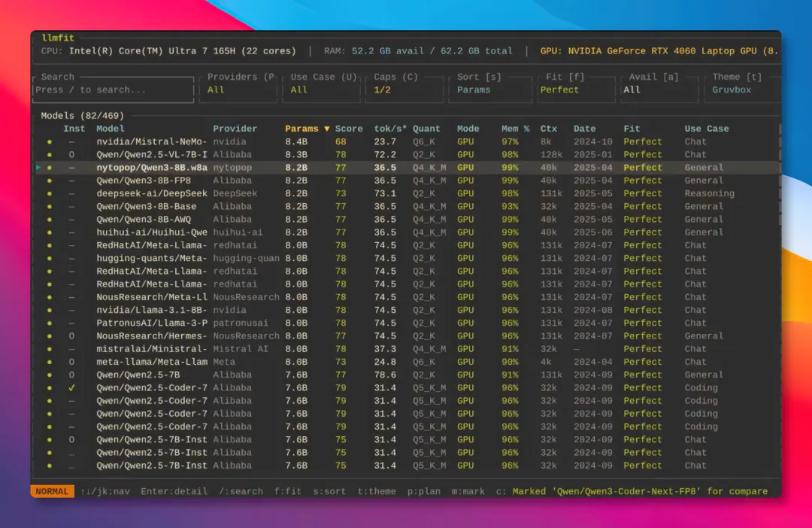The height and width of the screenshot is (528, 812).
Task: Select the Qwen/Qwen3-8B-FP8 model row
Action: (407, 181)
